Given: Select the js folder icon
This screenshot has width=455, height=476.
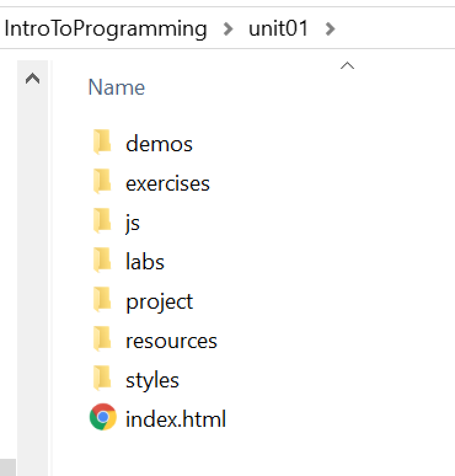Looking at the screenshot, I should coord(102,220).
